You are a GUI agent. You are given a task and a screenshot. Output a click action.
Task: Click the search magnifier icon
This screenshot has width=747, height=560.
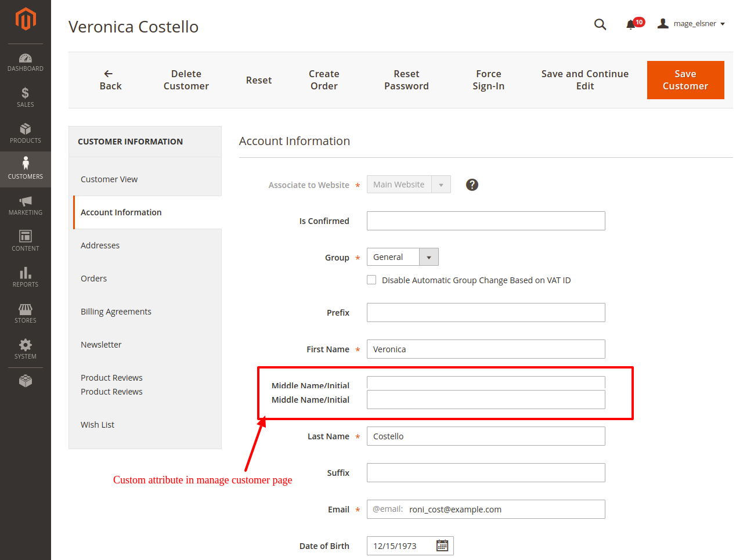600,24
